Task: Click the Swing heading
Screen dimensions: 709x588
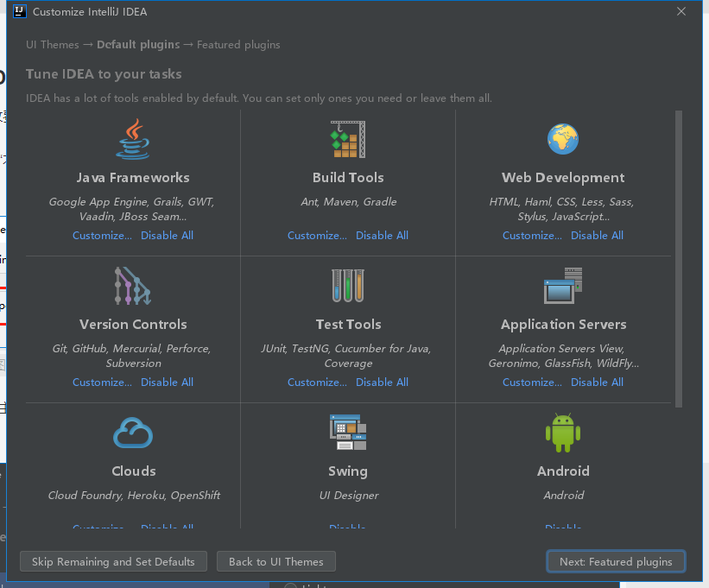Action: click(348, 471)
